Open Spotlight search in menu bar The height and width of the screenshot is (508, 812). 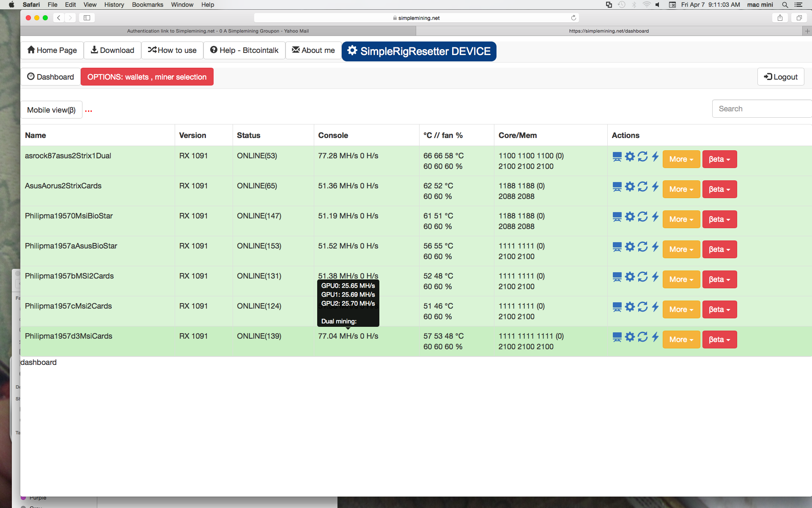coord(785,5)
